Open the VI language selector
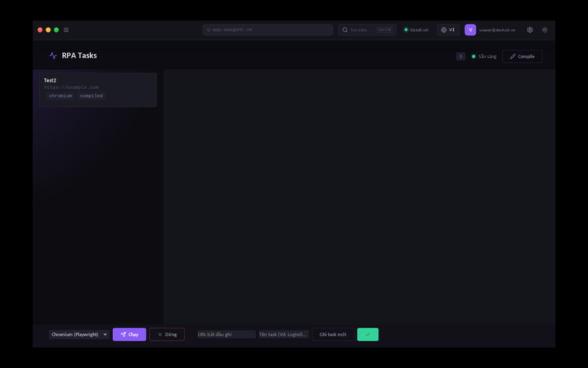Image resolution: width=588 pixels, height=368 pixels. pyautogui.click(x=448, y=30)
